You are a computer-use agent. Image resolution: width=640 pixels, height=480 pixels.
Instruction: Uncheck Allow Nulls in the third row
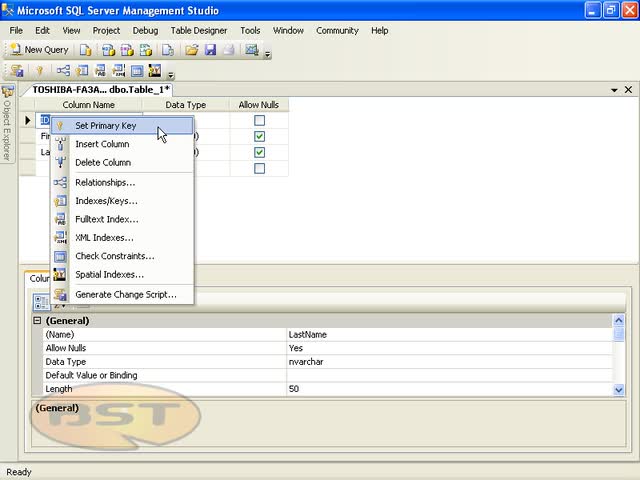(259, 152)
